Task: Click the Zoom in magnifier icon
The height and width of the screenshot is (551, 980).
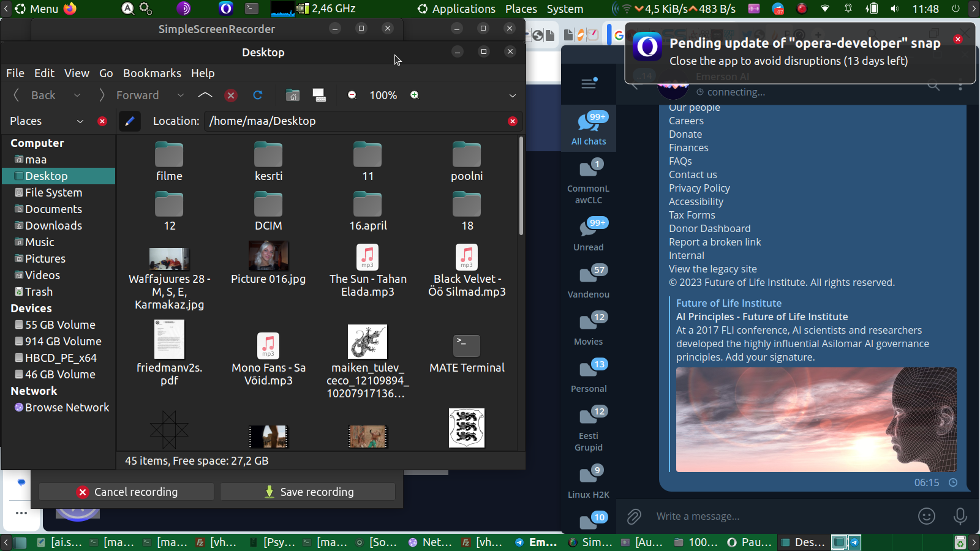Action: tap(415, 95)
